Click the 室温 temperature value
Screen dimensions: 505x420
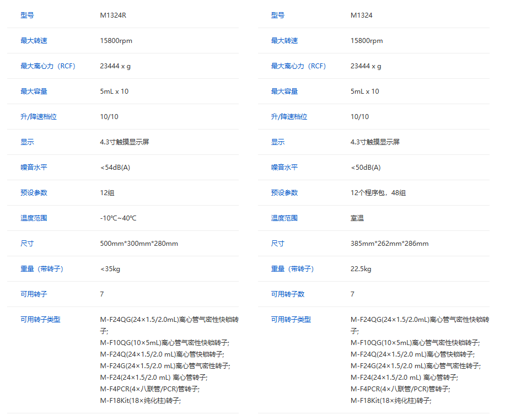357,218
